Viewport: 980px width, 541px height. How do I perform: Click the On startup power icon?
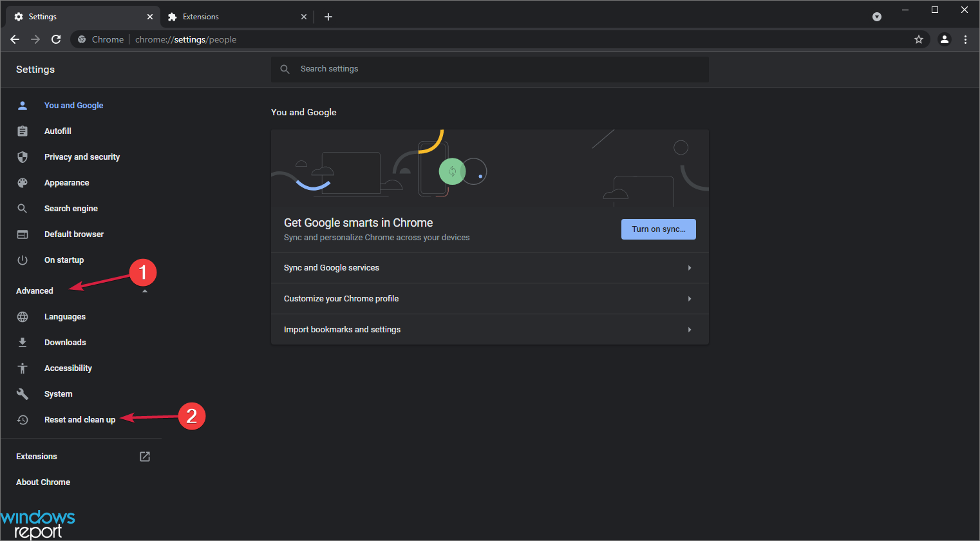23,260
